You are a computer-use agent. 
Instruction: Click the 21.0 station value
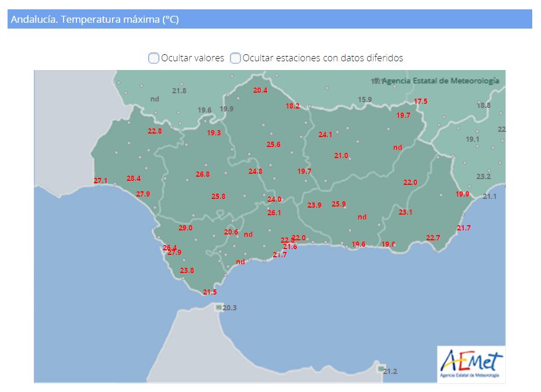[341, 156]
